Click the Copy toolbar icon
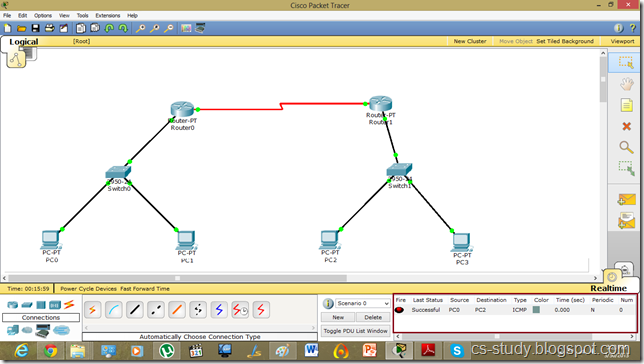Image resolution: width=644 pixels, height=364 pixels. point(81,28)
